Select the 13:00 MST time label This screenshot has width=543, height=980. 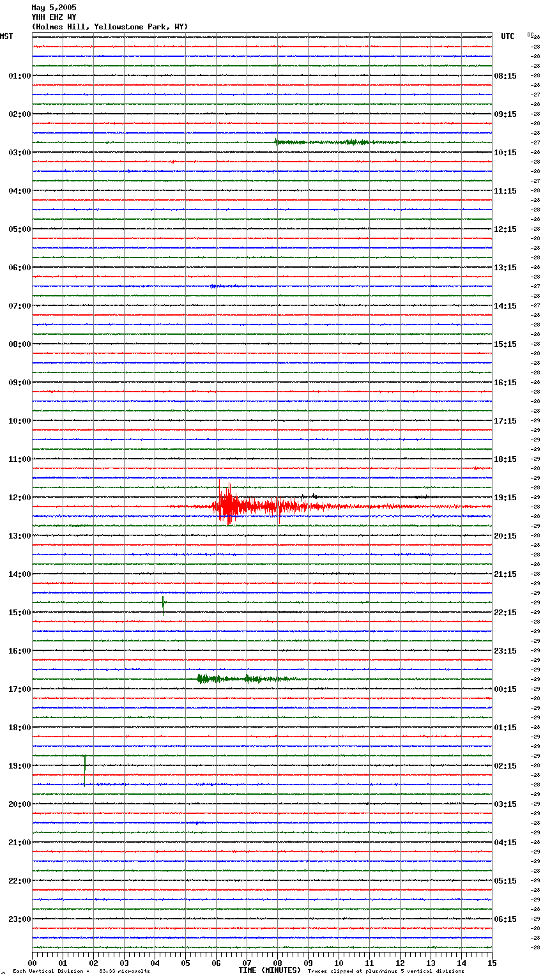[20, 536]
